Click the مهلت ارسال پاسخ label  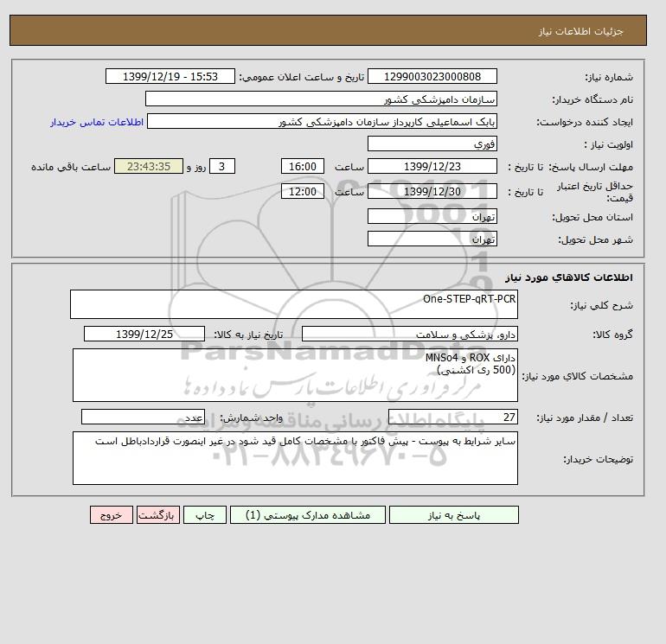pos(592,167)
